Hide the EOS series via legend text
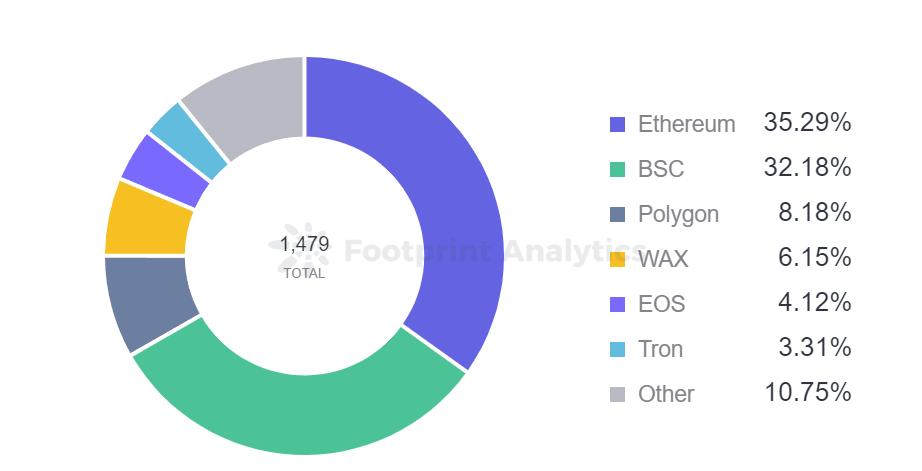Viewport: 922px width, 471px height. (x=661, y=304)
